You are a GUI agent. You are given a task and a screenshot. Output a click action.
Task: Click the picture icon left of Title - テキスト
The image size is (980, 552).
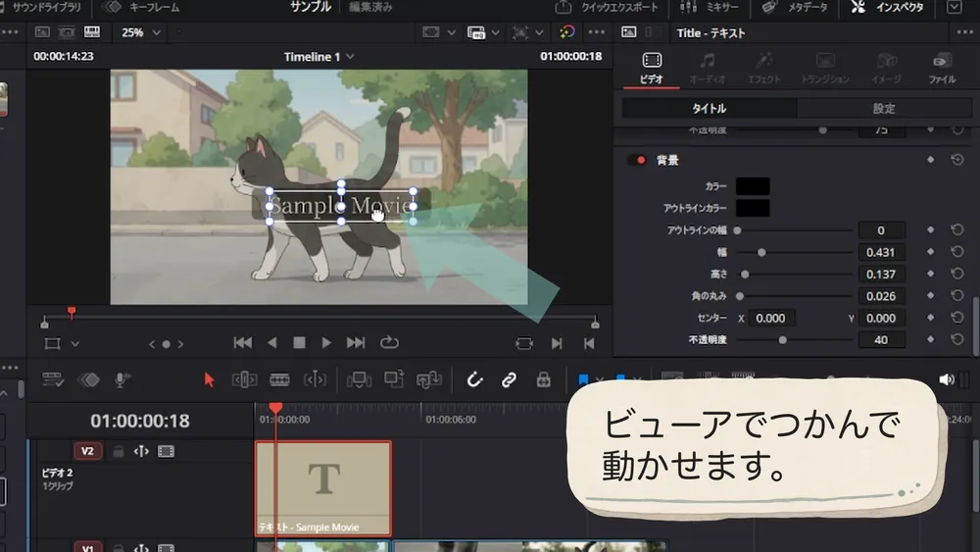pos(629,32)
